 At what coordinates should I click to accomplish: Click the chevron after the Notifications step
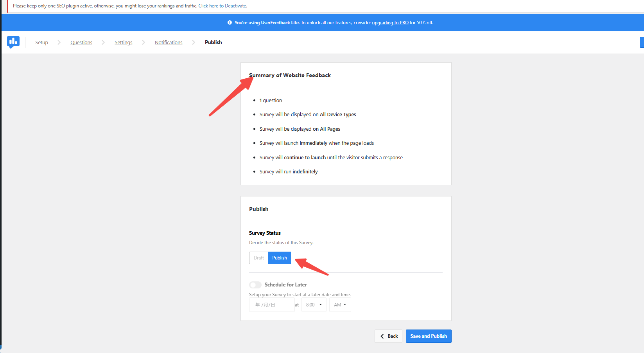click(x=194, y=42)
